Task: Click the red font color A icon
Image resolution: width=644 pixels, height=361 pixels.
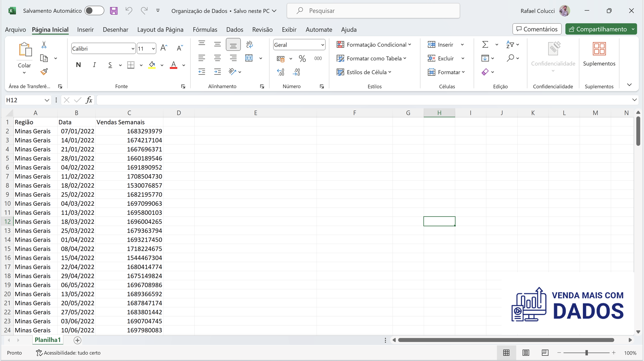Action: click(174, 65)
